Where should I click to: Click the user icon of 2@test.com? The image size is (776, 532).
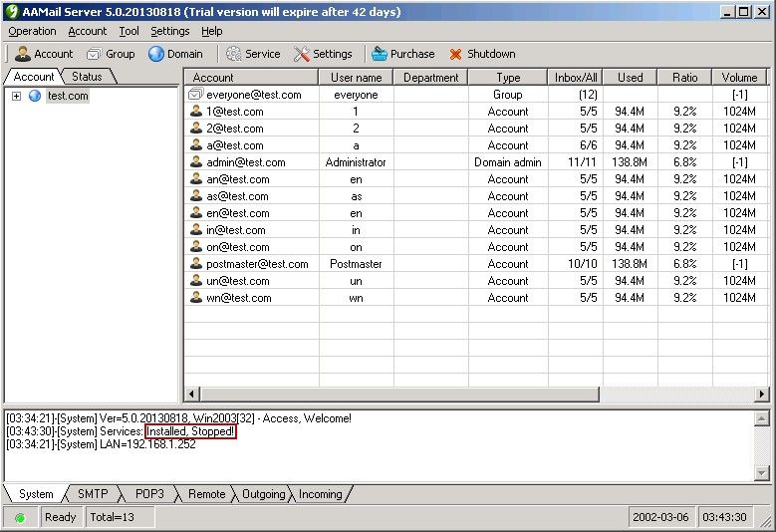[196, 128]
